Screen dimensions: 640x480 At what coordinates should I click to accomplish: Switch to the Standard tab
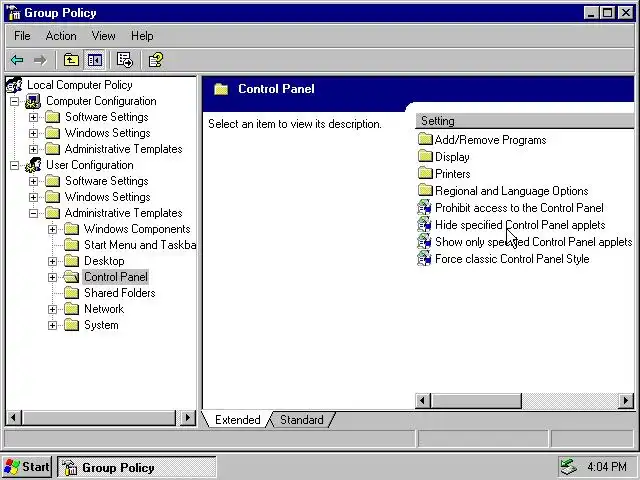(302, 420)
